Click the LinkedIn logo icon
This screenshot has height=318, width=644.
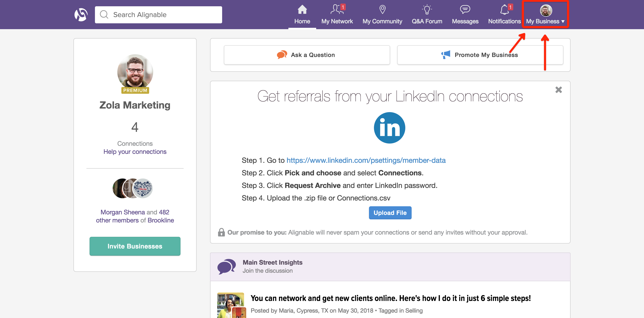coord(389,128)
